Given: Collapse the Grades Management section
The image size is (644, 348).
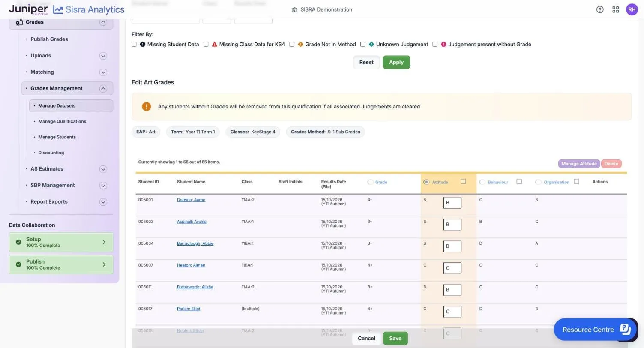Looking at the screenshot, I should pos(103,88).
